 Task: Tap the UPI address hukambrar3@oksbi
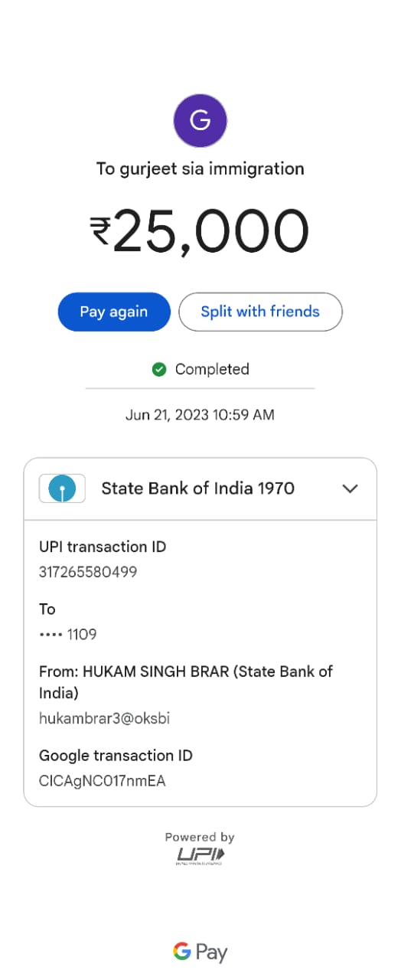(104, 718)
